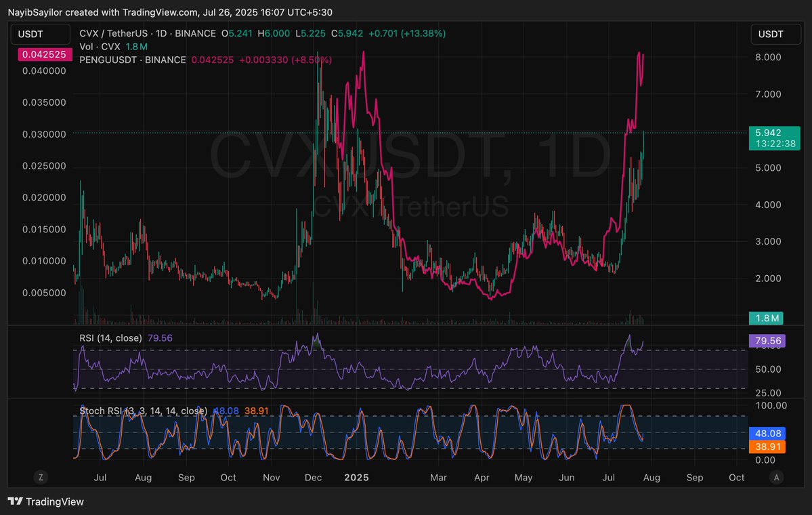Open the left USDT currency selector
Viewport: 812px width, 515px height.
pos(41,34)
